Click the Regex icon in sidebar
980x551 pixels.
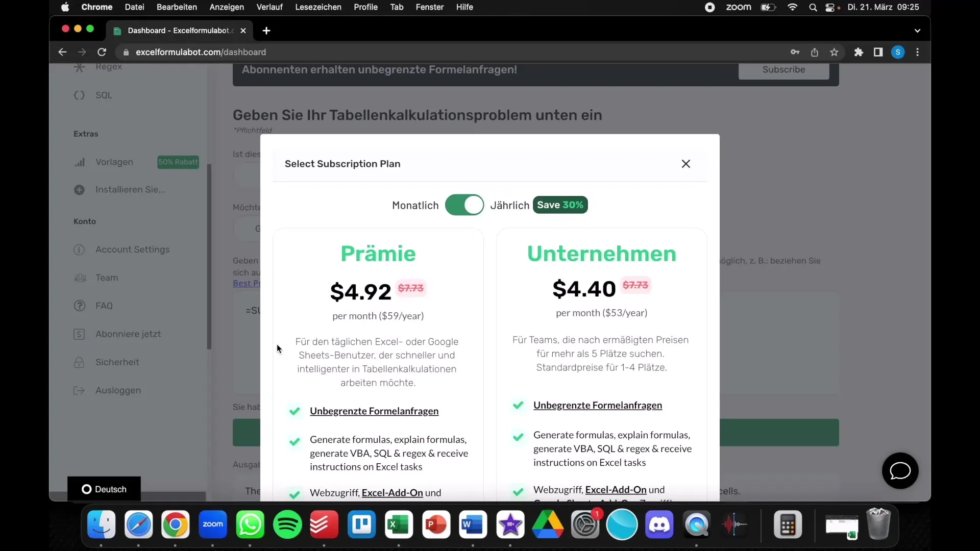click(80, 67)
